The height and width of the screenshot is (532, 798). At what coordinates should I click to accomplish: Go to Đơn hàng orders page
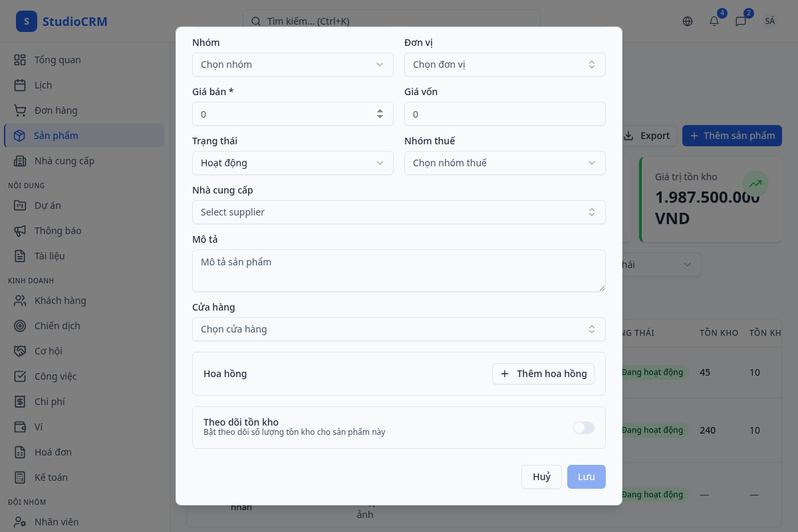point(56,110)
